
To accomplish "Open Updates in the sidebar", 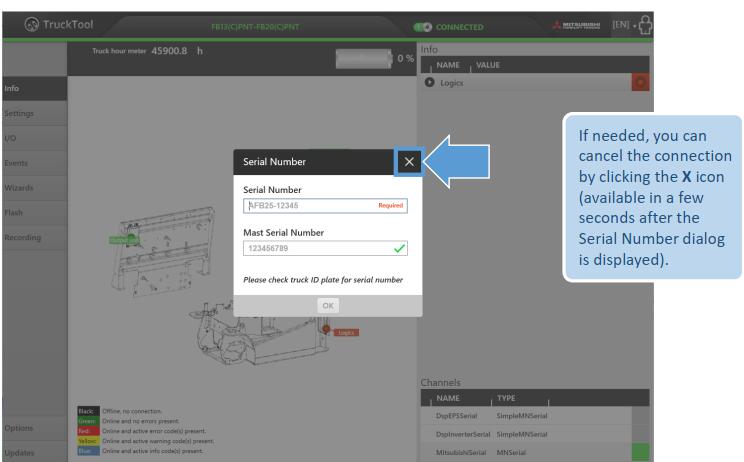I will point(35,452).
